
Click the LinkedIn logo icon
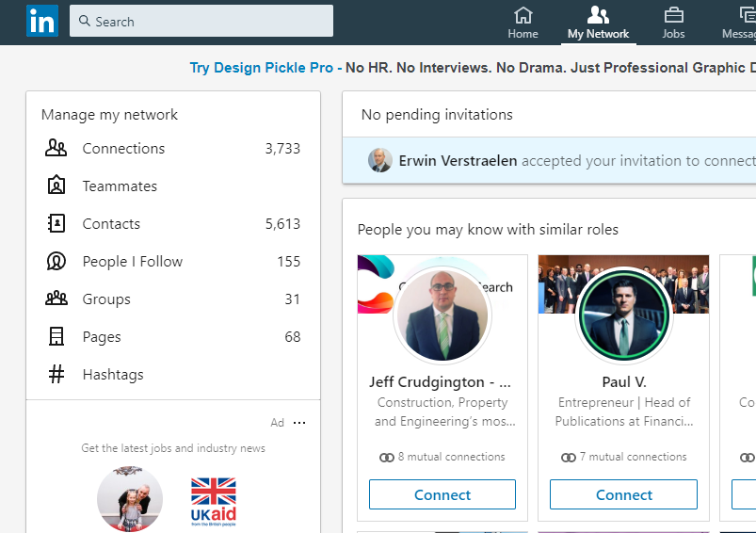click(x=41, y=21)
